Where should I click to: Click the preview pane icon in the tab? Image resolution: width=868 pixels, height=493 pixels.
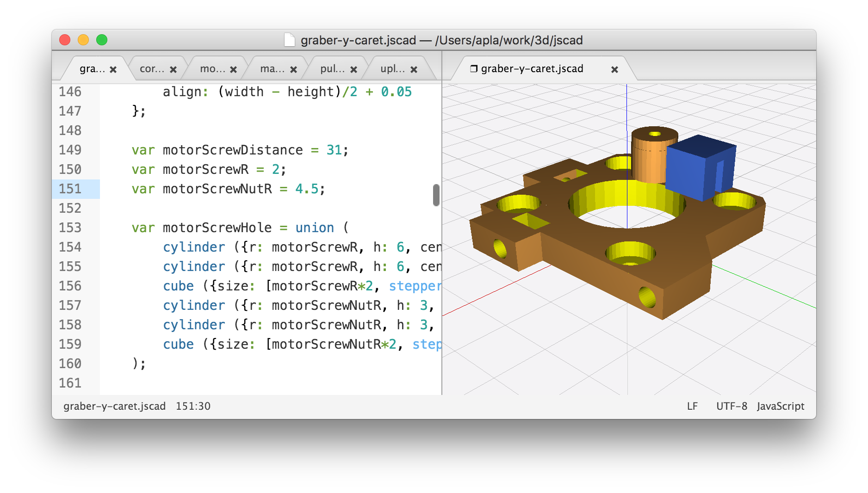[x=474, y=69]
